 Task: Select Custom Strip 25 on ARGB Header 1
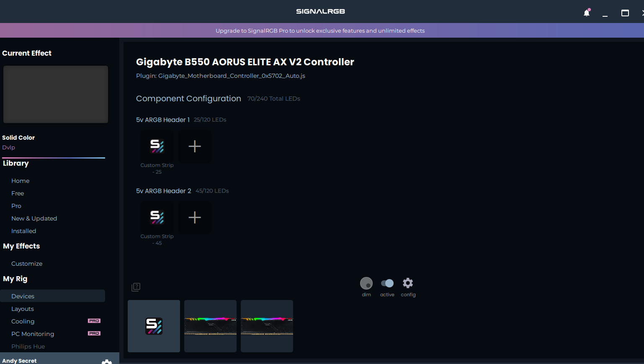coord(157,146)
